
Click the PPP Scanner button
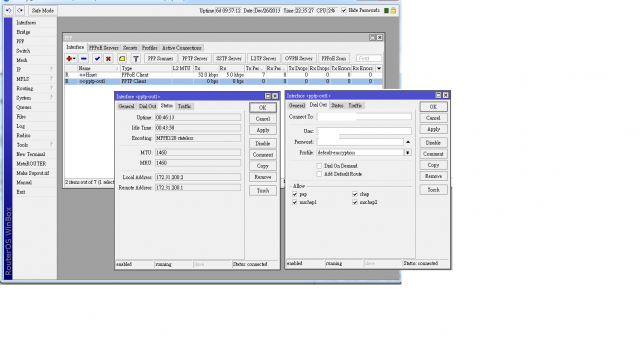160,59
